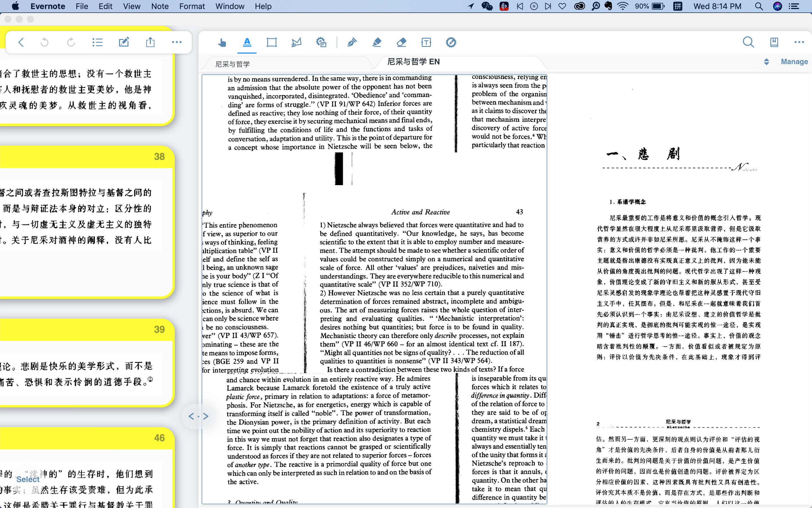
Task: Open the tool settings gear icon
Action: point(451,42)
